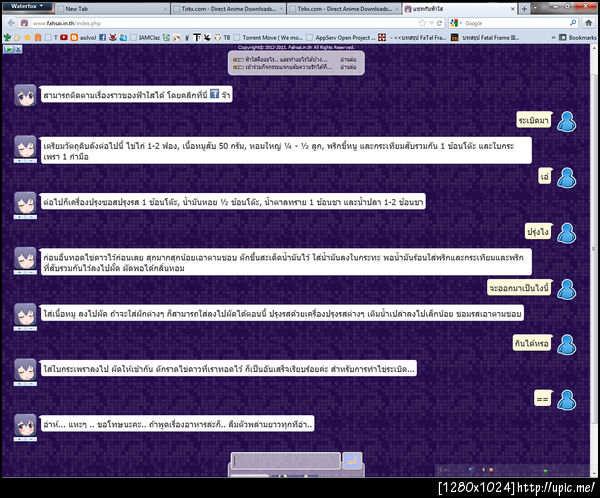Switch to the New Tab tab
This screenshot has width=600, height=498.
(111, 8)
